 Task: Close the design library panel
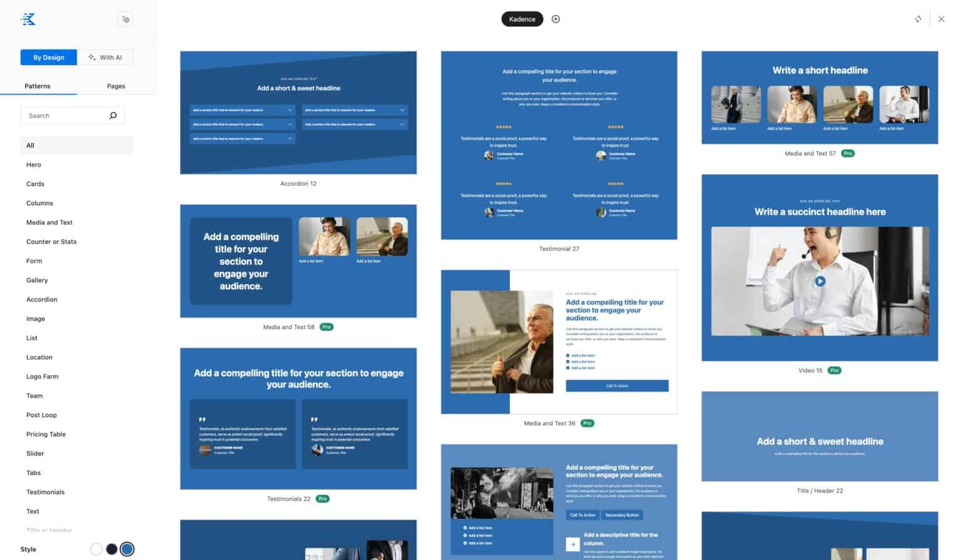click(x=942, y=19)
